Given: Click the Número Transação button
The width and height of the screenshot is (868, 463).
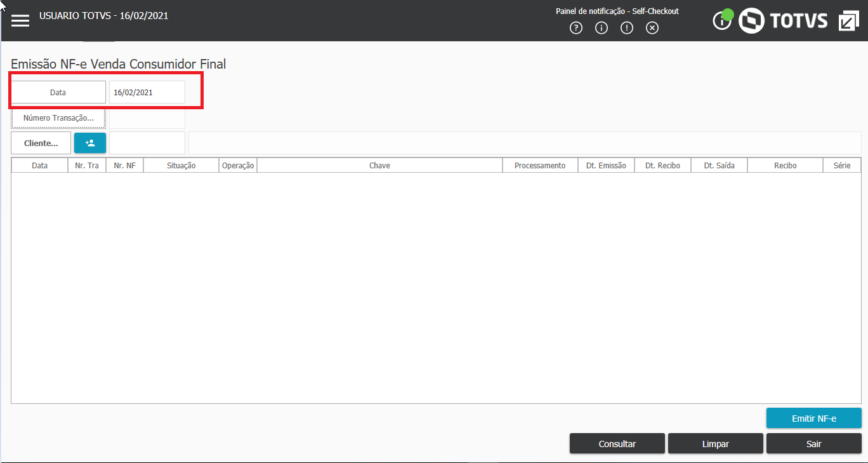Looking at the screenshot, I should point(58,118).
